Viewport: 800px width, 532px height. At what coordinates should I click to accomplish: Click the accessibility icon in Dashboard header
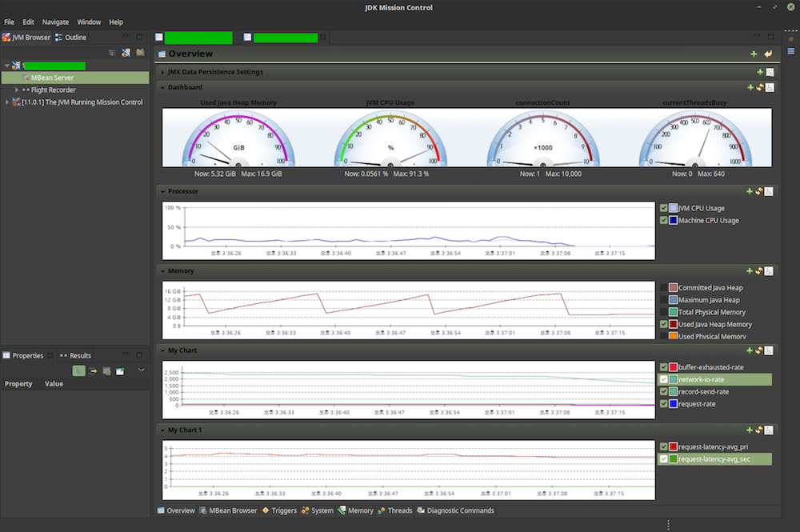click(x=770, y=87)
